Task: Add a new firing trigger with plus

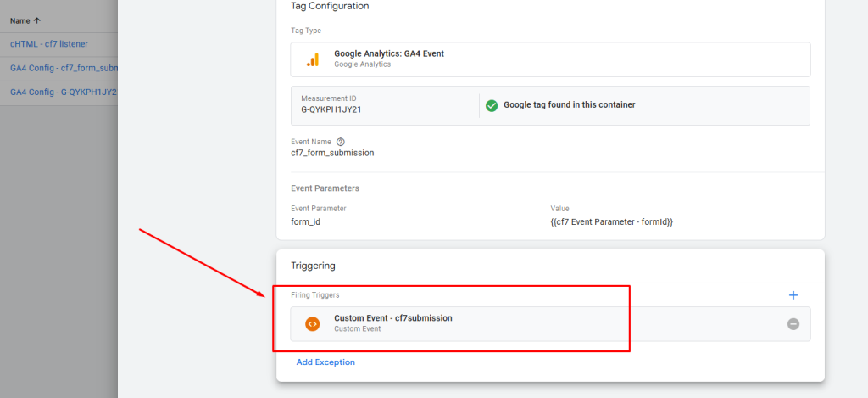Action: [x=793, y=295]
